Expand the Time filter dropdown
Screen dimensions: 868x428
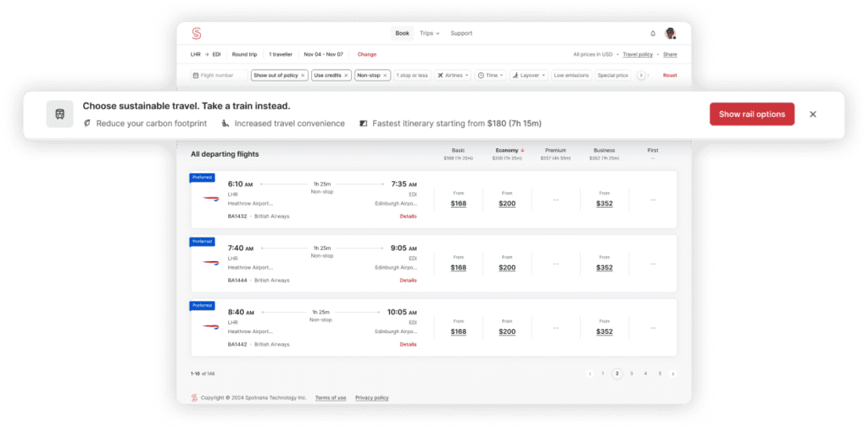click(x=491, y=75)
